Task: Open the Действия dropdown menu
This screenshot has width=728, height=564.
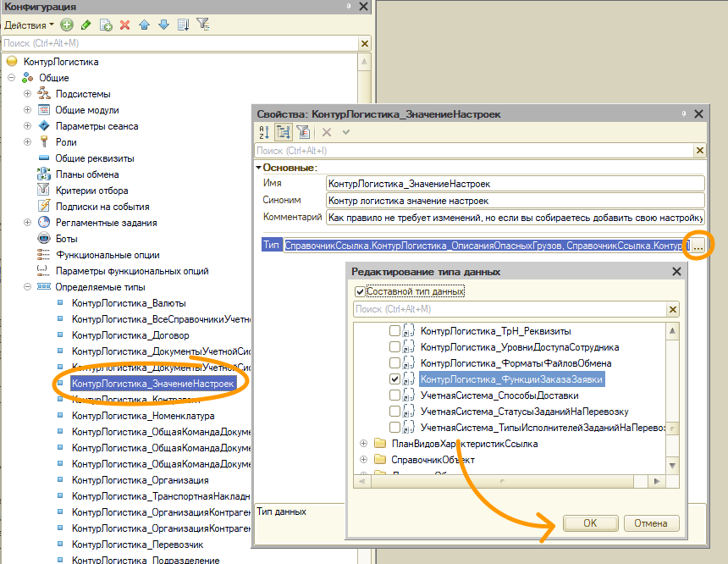Action: point(29,25)
